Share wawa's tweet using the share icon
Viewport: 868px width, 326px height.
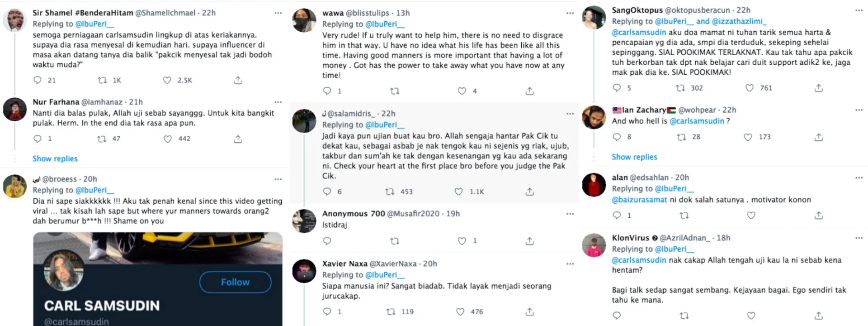click(529, 91)
